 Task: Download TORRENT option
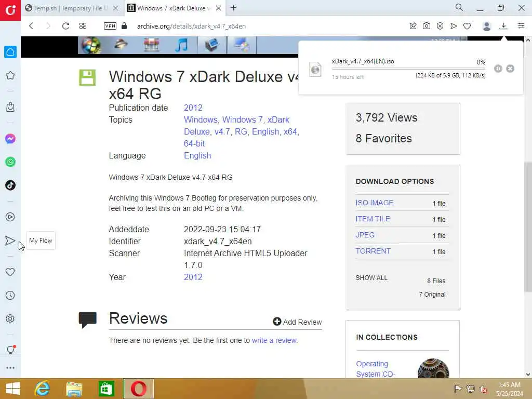coord(373,251)
